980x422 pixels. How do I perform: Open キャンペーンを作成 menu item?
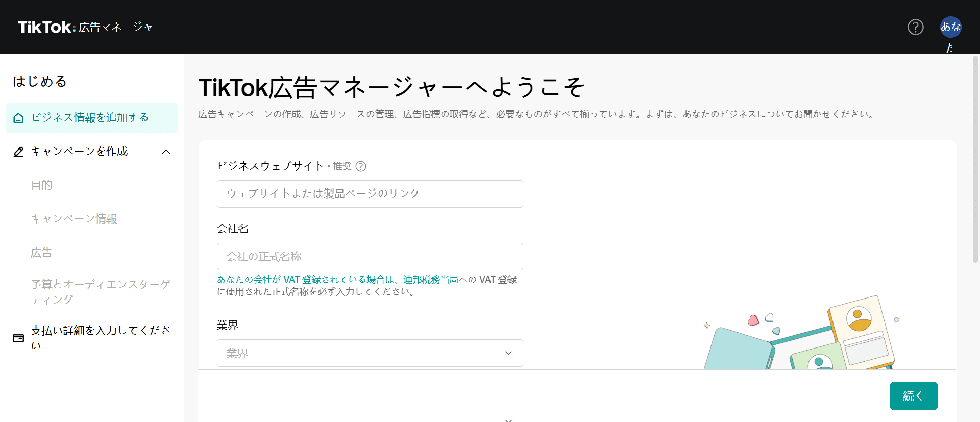pos(92,152)
